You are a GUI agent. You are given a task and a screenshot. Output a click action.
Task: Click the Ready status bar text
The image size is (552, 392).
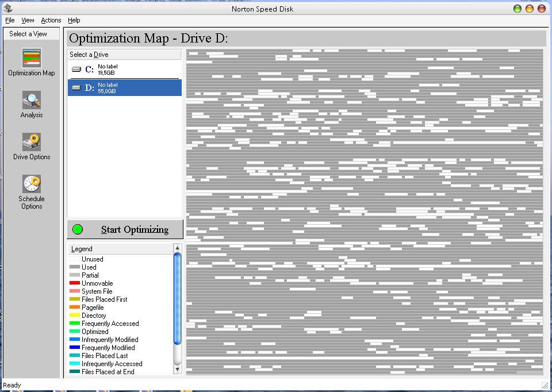(x=12, y=385)
